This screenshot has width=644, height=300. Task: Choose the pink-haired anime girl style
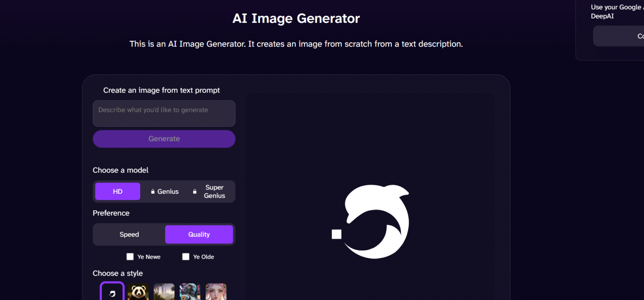point(216,292)
